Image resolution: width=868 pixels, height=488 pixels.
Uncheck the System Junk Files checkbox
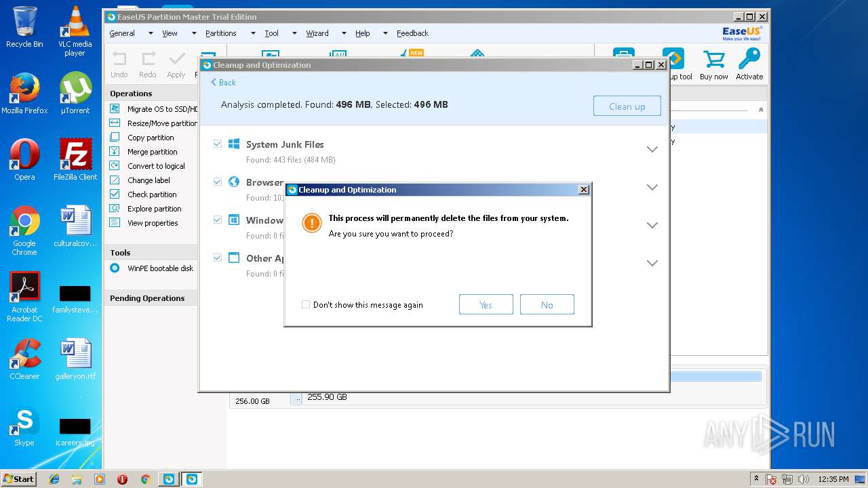(x=217, y=144)
